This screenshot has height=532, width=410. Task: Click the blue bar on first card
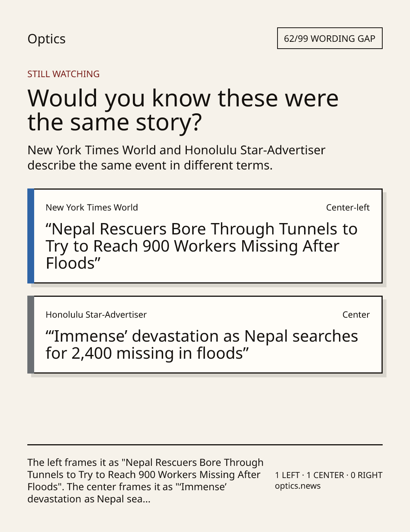click(31, 236)
